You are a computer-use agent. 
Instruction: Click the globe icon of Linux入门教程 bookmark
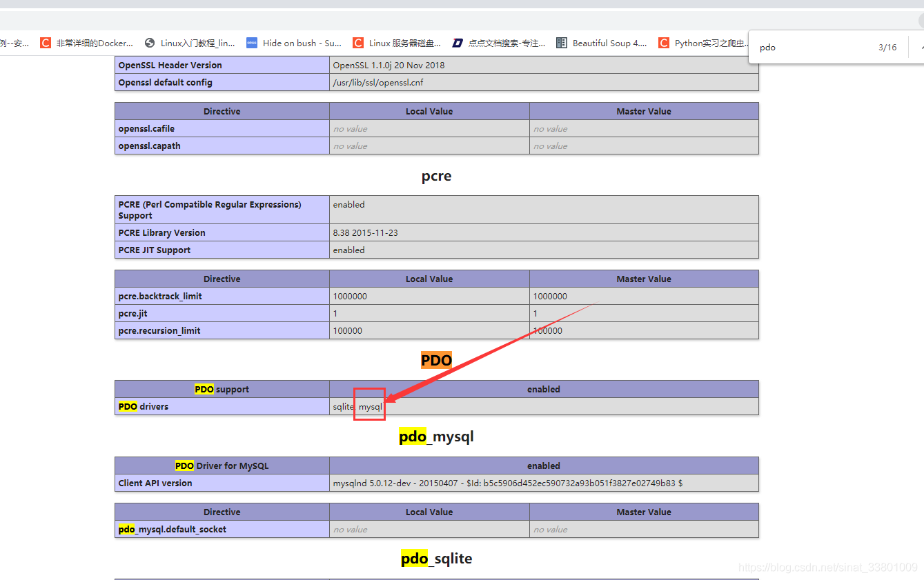click(x=150, y=43)
